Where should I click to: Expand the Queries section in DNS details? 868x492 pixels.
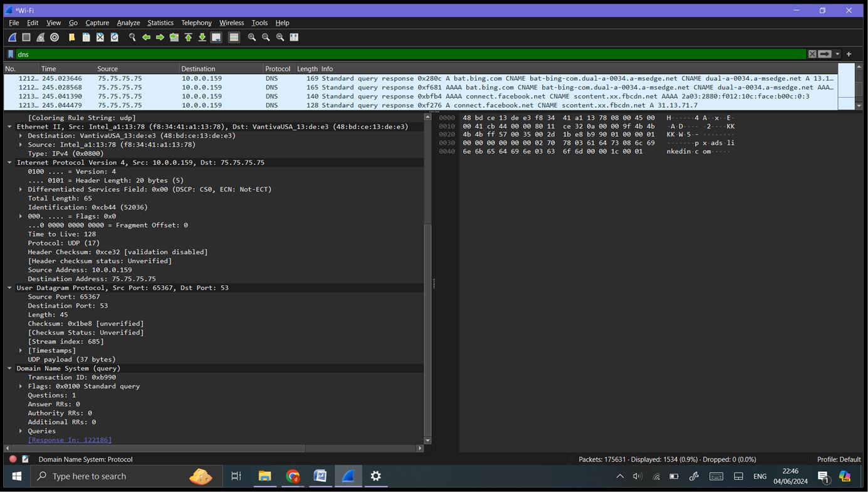pyautogui.click(x=21, y=431)
